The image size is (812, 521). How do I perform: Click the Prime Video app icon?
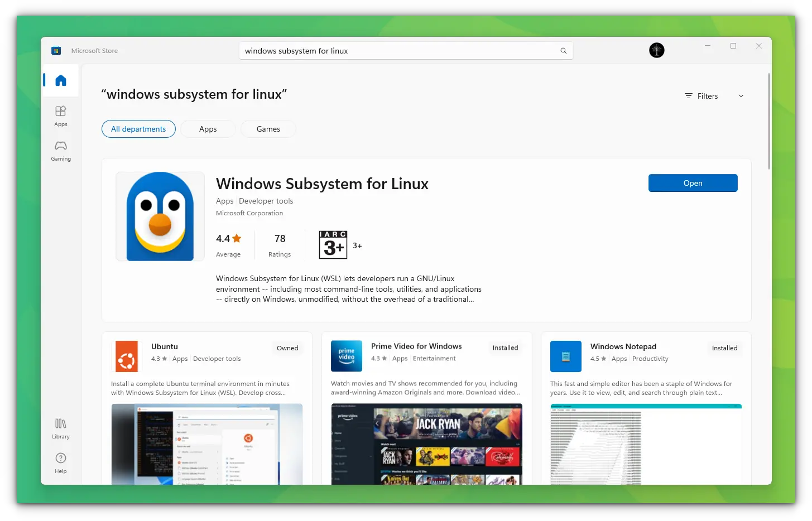pyautogui.click(x=347, y=356)
